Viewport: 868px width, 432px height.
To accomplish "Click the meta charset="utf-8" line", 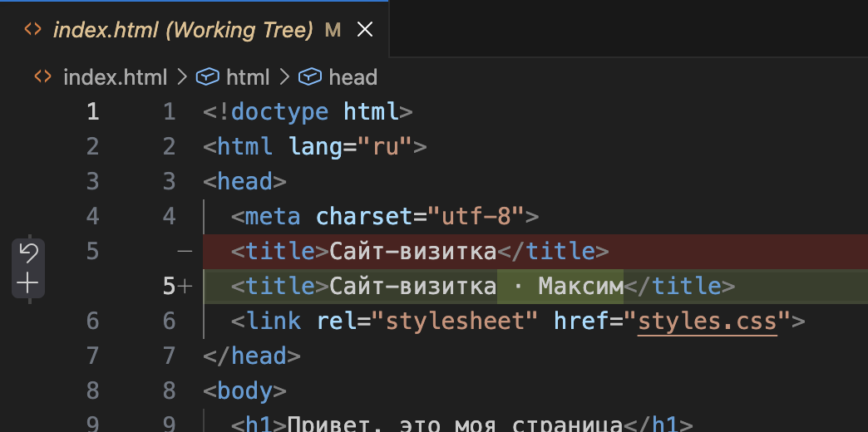I will [385, 216].
